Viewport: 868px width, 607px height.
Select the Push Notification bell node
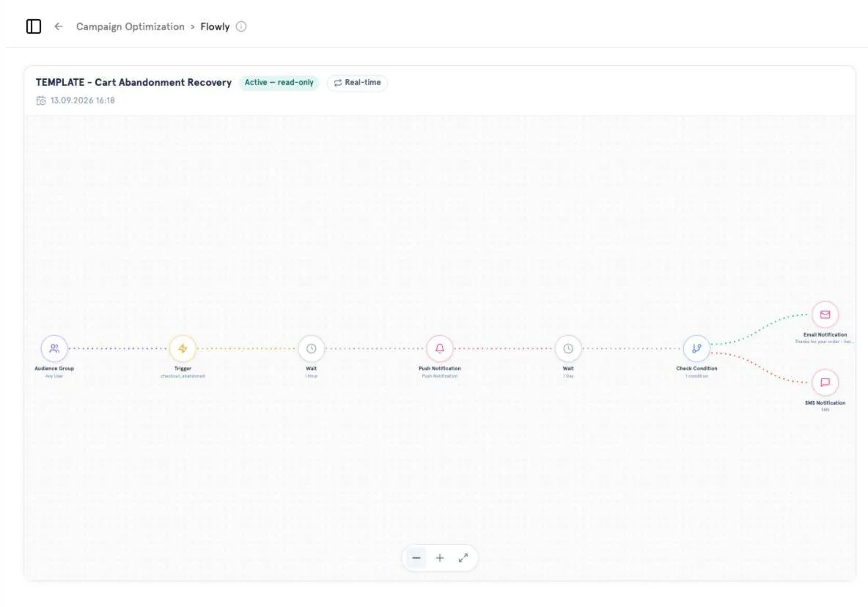[440, 349]
